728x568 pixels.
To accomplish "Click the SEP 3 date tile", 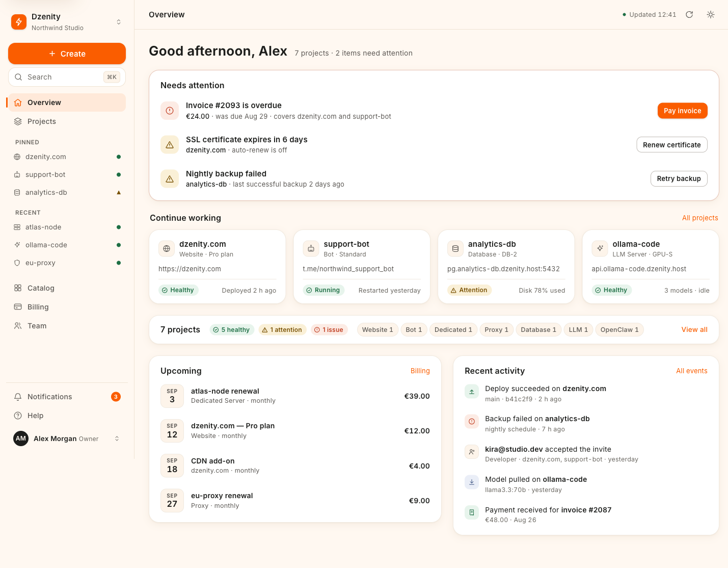I will (172, 396).
